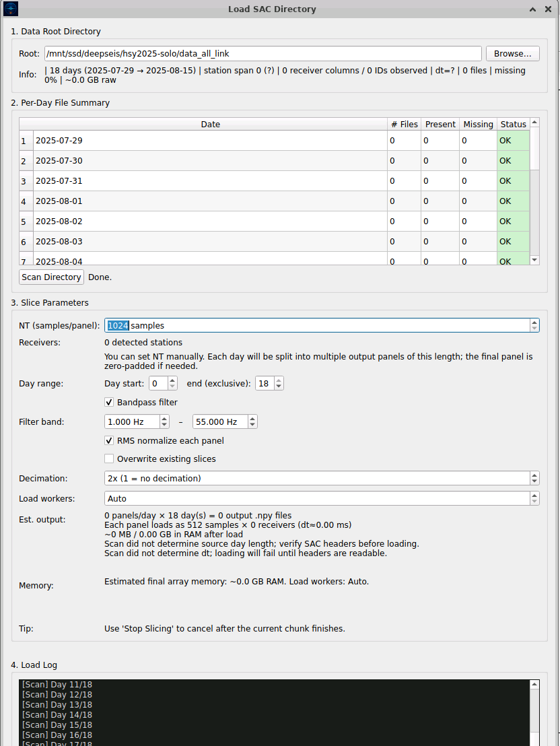Click row header number 1

(26, 141)
